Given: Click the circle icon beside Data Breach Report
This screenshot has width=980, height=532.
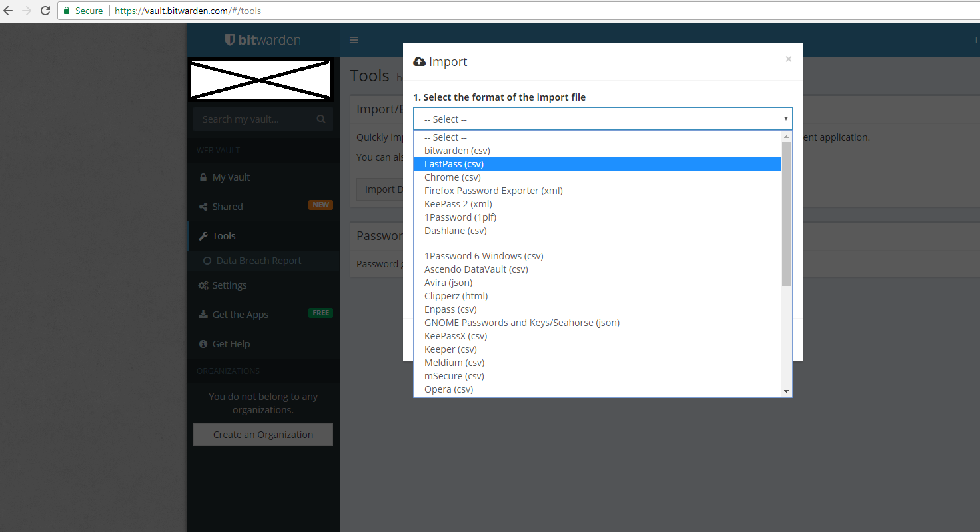Looking at the screenshot, I should [207, 261].
